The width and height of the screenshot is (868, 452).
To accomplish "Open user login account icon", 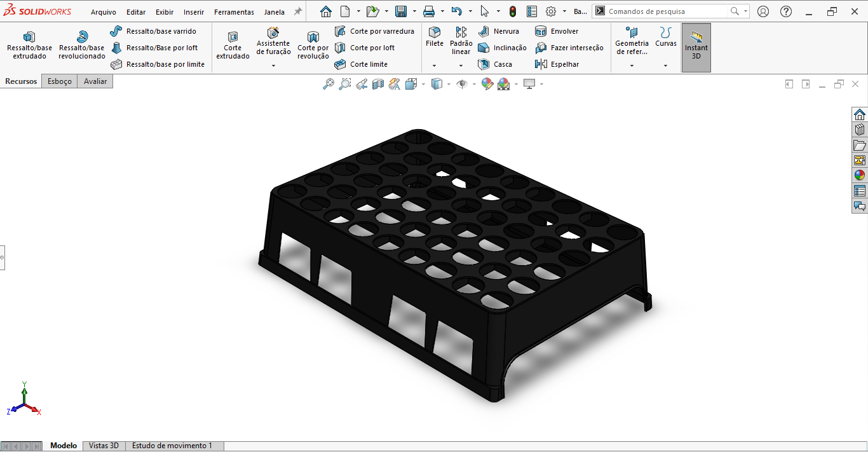I will click(763, 11).
